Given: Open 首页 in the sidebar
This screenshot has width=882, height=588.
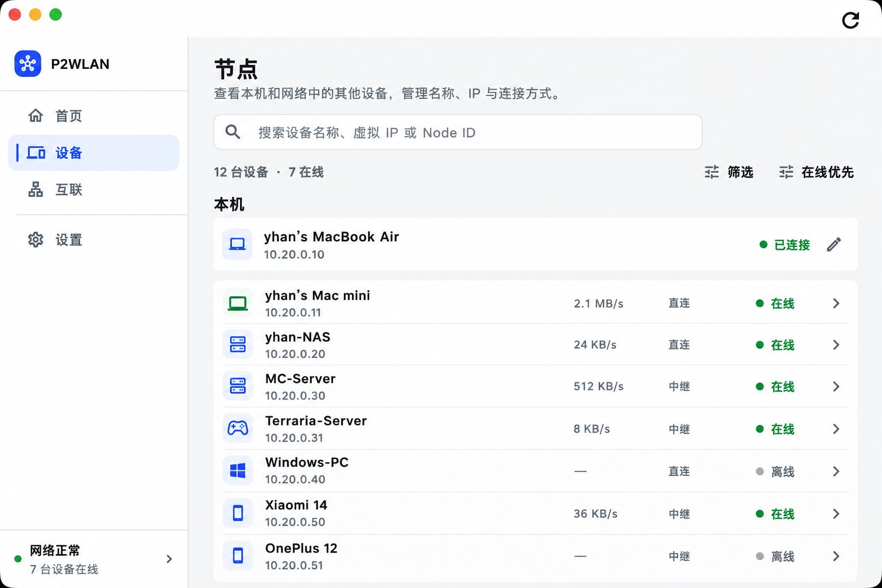Looking at the screenshot, I should (x=94, y=116).
